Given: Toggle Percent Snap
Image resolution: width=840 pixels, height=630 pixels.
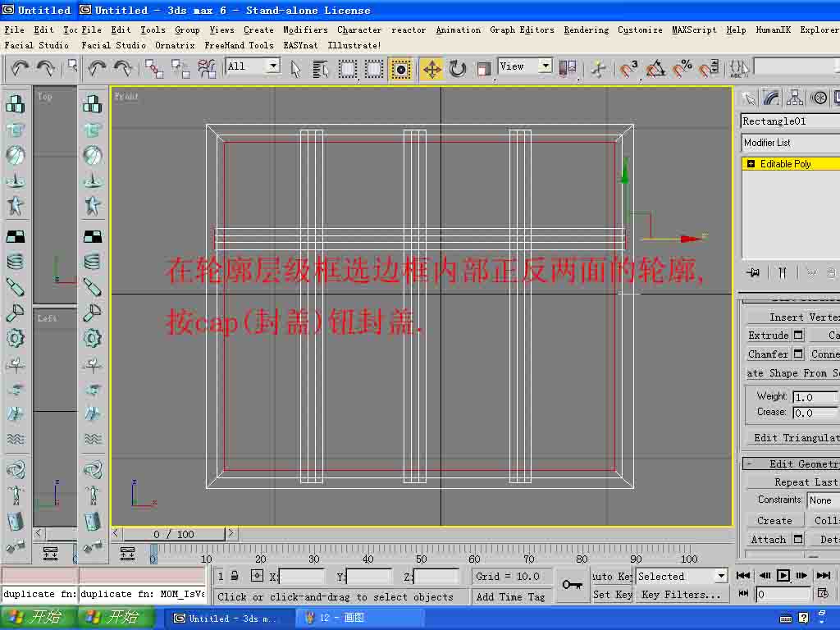Looking at the screenshot, I should 682,69.
